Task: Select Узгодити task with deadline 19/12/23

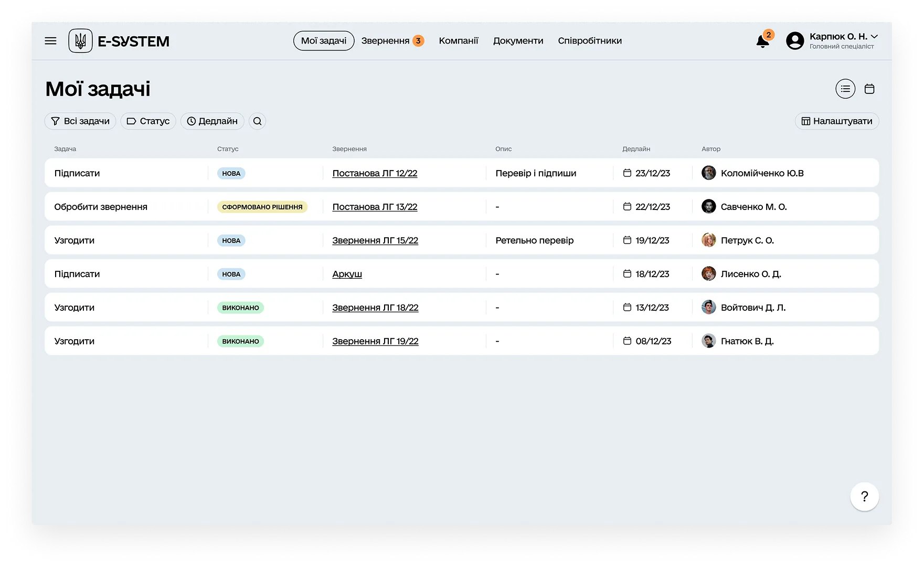Action: (x=75, y=240)
